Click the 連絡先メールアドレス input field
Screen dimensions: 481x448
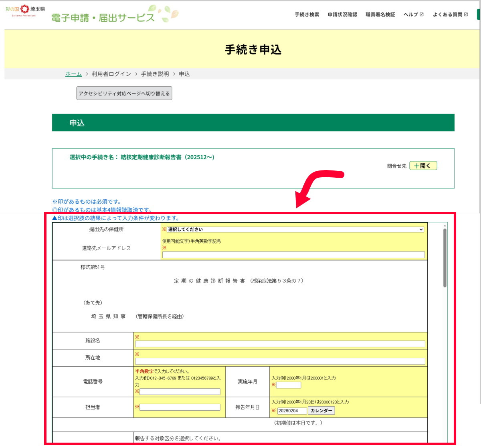(293, 255)
